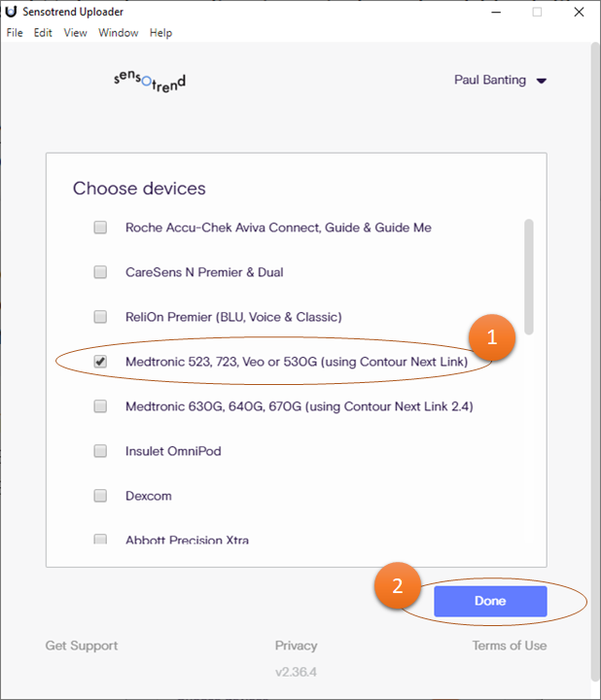Click the Medtronic 630G, 640G, 670G label
This screenshot has height=700, width=601.
point(300,406)
